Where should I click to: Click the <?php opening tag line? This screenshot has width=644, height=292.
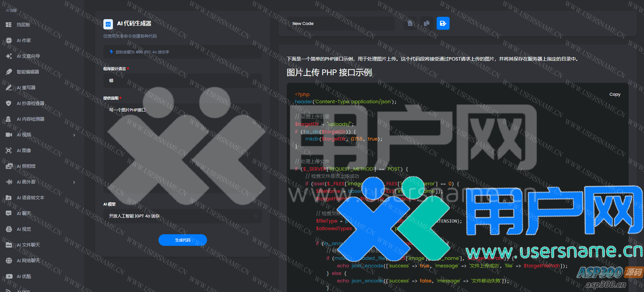302,94
